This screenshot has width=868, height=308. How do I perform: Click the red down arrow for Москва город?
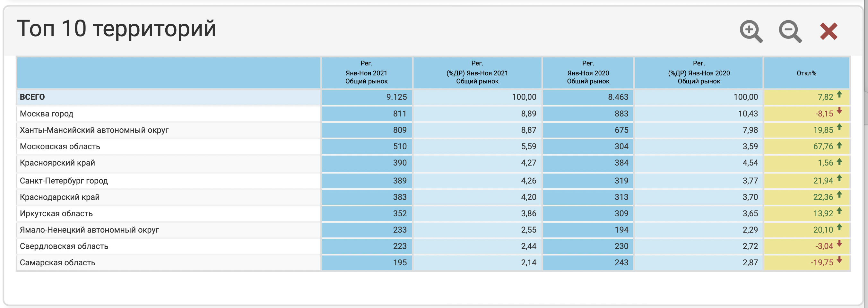pos(839,111)
